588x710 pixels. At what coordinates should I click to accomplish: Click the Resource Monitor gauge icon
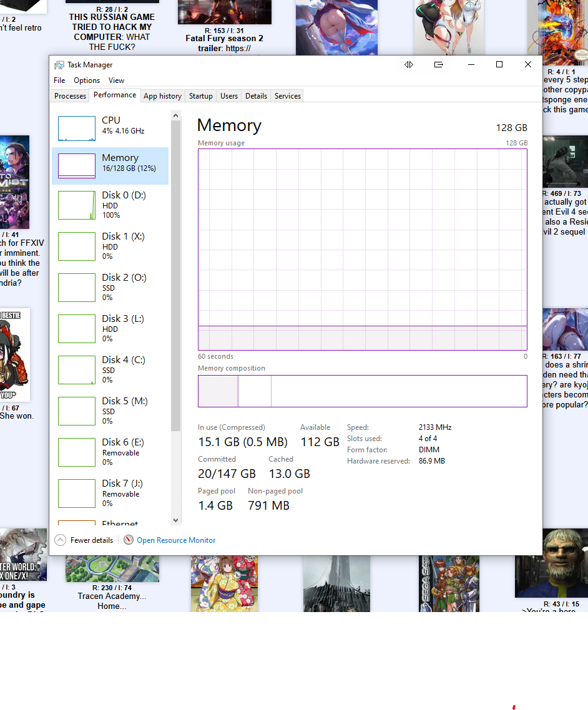pos(129,540)
